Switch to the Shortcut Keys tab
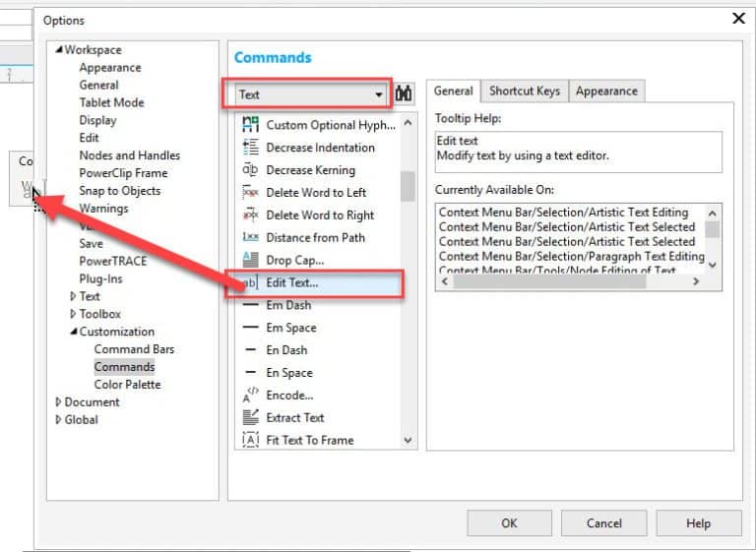The height and width of the screenshot is (552, 756). click(524, 91)
